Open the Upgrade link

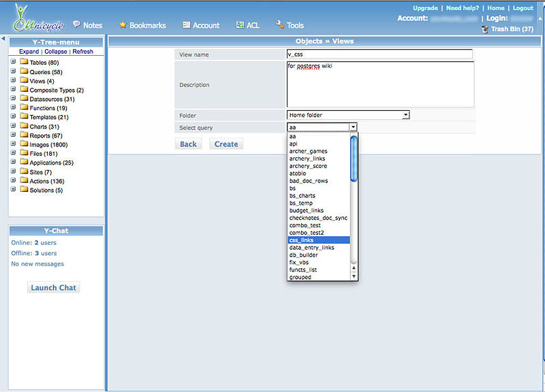click(425, 8)
